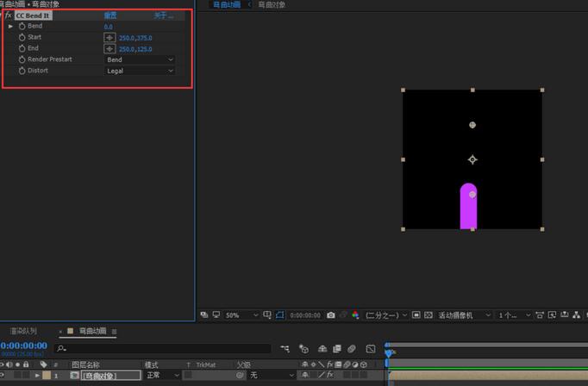Image resolution: width=588 pixels, height=386 pixels.
Task: Select the layer 1 name field
Action: tap(110, 375)
